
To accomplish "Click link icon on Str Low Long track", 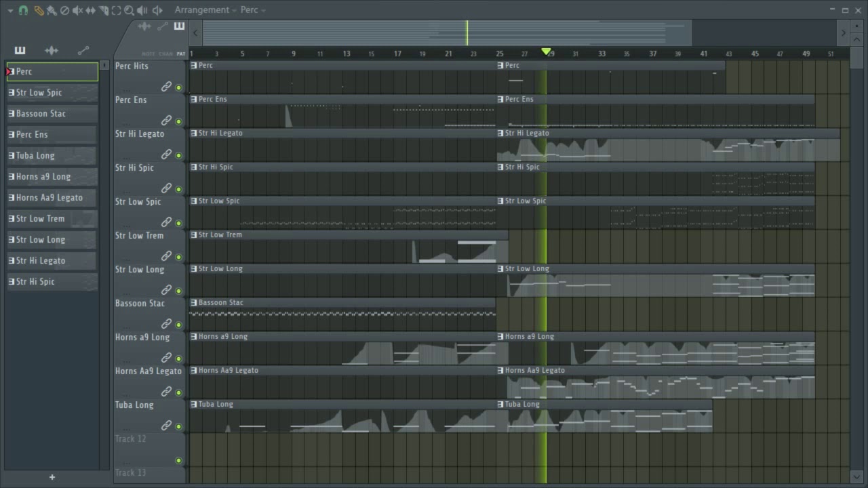I will [166, 290].
